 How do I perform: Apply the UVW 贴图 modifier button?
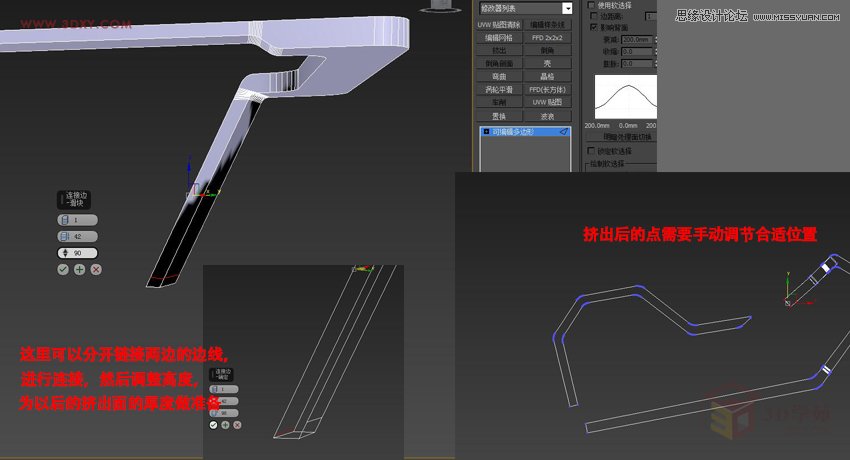click(548, 102)
